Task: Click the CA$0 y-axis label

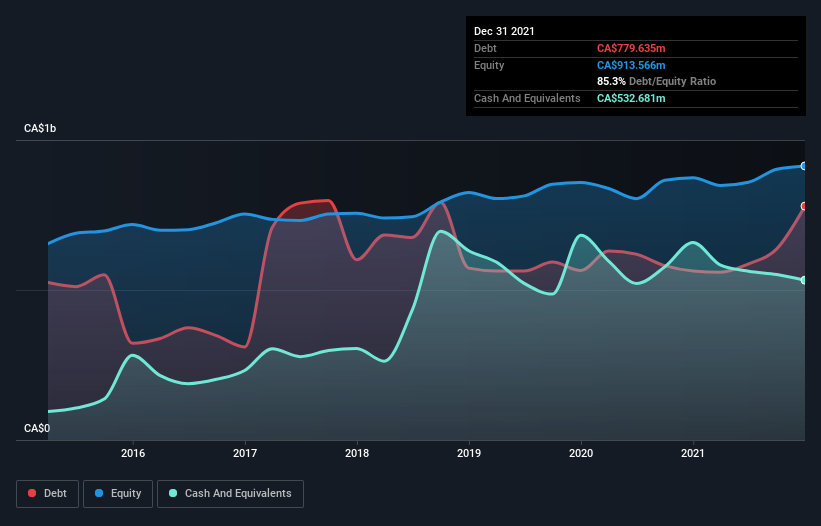Action: pyautogui.click(x=37, y=428)
